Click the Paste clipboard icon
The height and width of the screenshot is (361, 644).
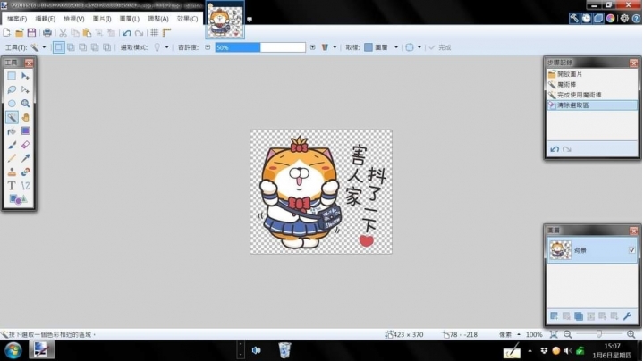click(87, 32)
